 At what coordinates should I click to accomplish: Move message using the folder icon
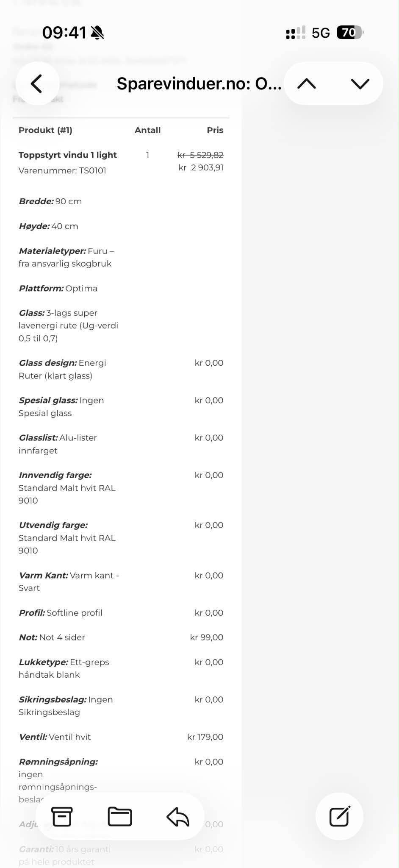click(x=120, y=816)
